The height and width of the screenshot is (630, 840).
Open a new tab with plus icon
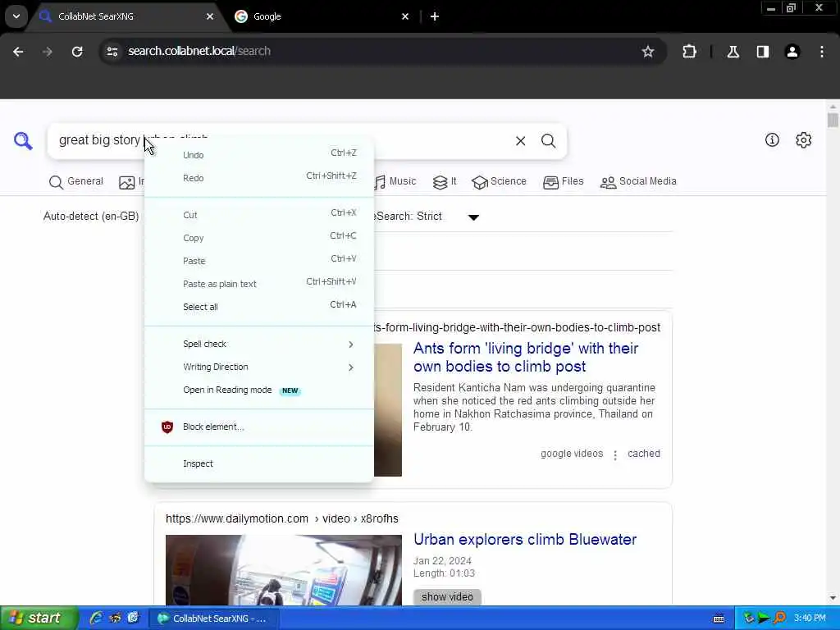(435, 16)
